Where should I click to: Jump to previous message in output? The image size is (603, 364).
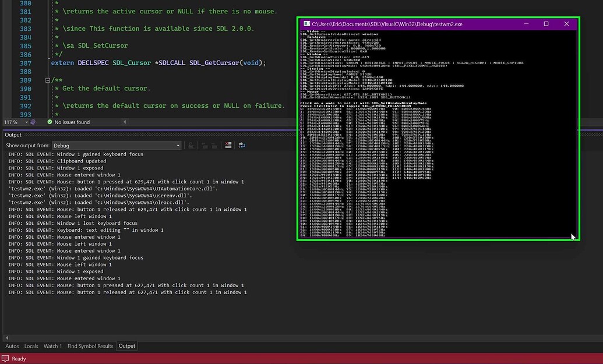(205, 145)
